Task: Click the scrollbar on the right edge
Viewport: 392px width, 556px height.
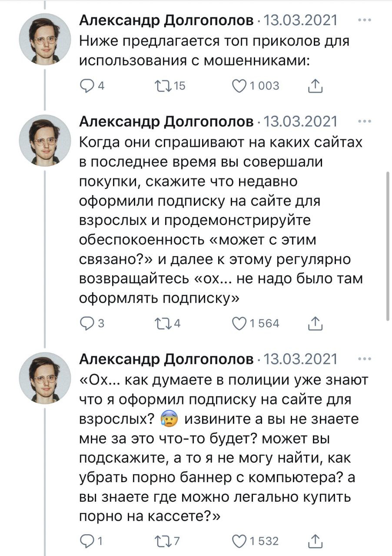Action: pos(388,245)
